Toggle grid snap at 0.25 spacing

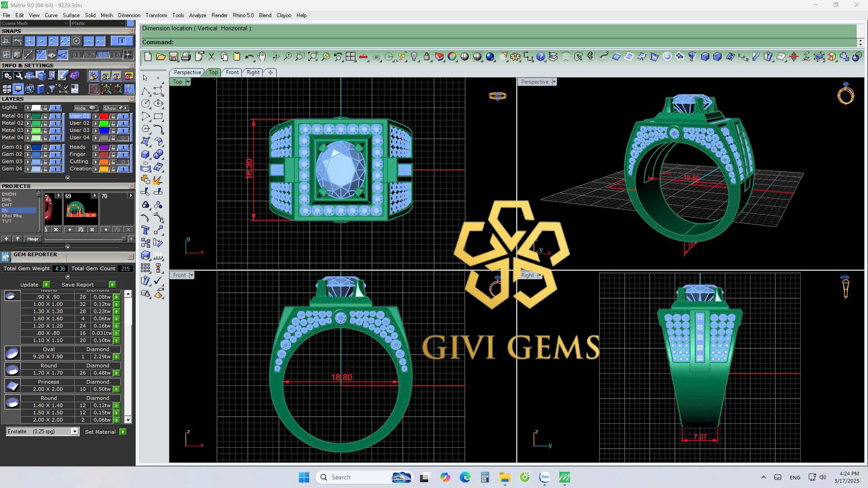point(90,55)
